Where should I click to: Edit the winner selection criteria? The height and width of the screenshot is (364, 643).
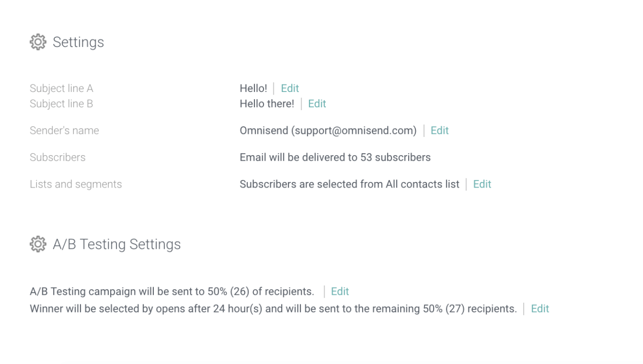tap(539, 308)
